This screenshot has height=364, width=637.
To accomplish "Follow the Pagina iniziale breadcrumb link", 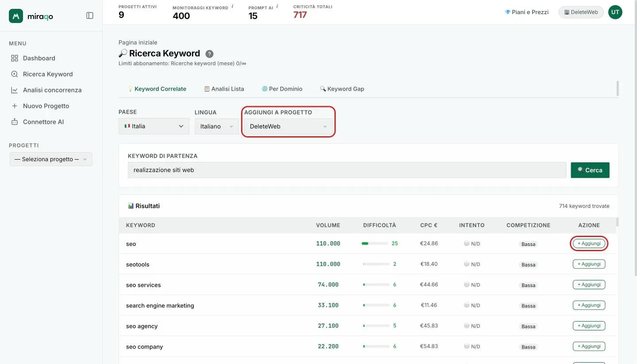I will tap(138, 42).
